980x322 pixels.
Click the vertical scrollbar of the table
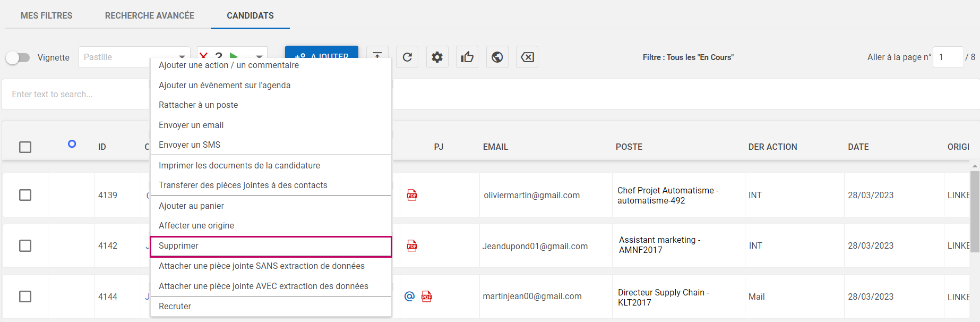click(974, 213)
